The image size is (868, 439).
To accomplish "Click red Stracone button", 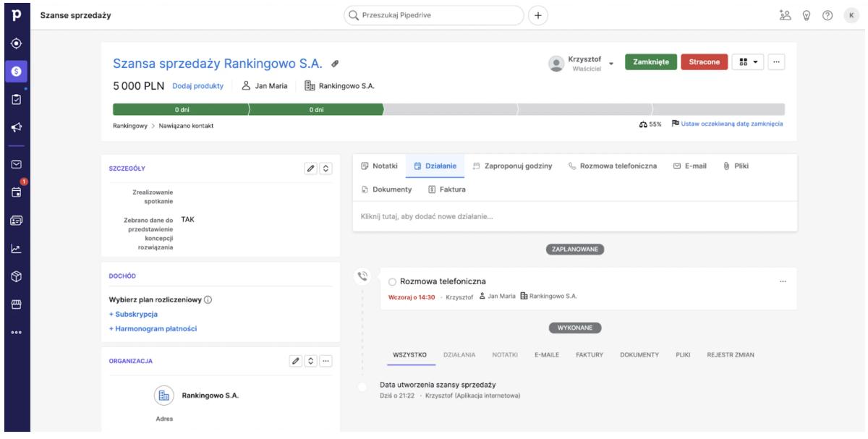I will [704, 62].
